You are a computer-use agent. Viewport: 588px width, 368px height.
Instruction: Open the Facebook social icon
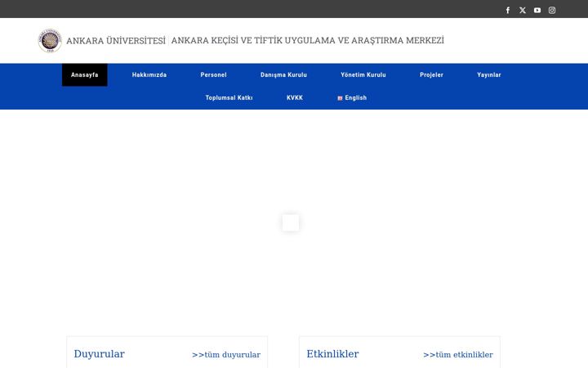[x=508, y=10]
